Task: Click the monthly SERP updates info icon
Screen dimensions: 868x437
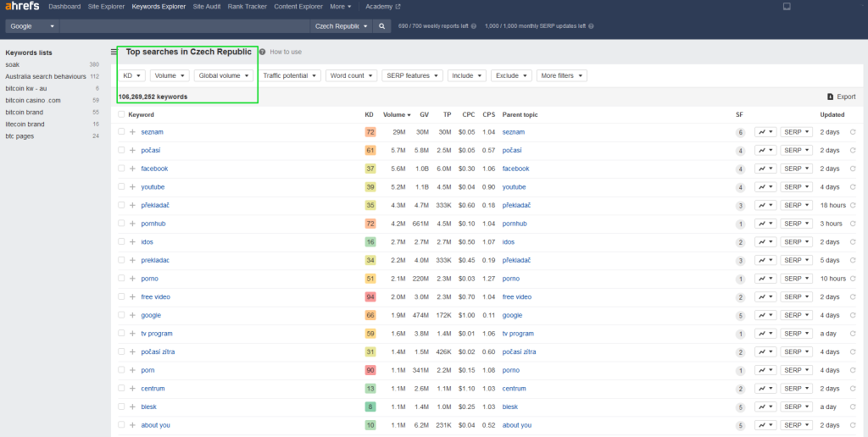Action: (x=591, y=26)
